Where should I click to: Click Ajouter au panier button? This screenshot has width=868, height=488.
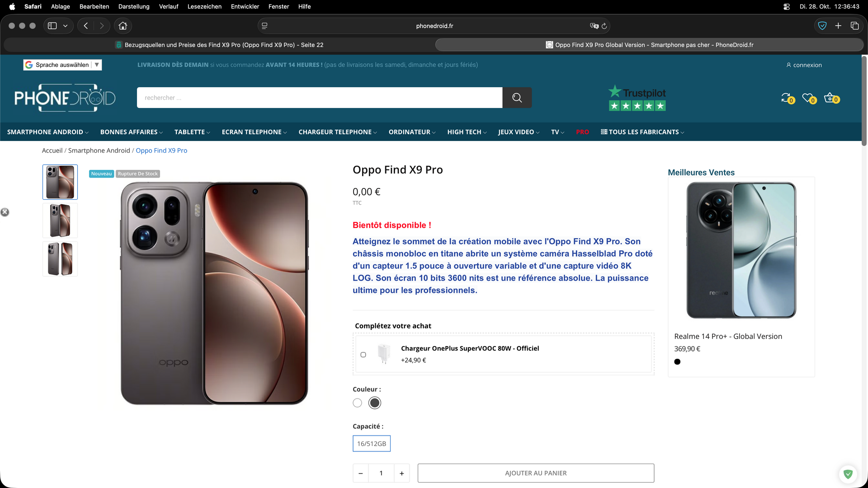point(536,473)
